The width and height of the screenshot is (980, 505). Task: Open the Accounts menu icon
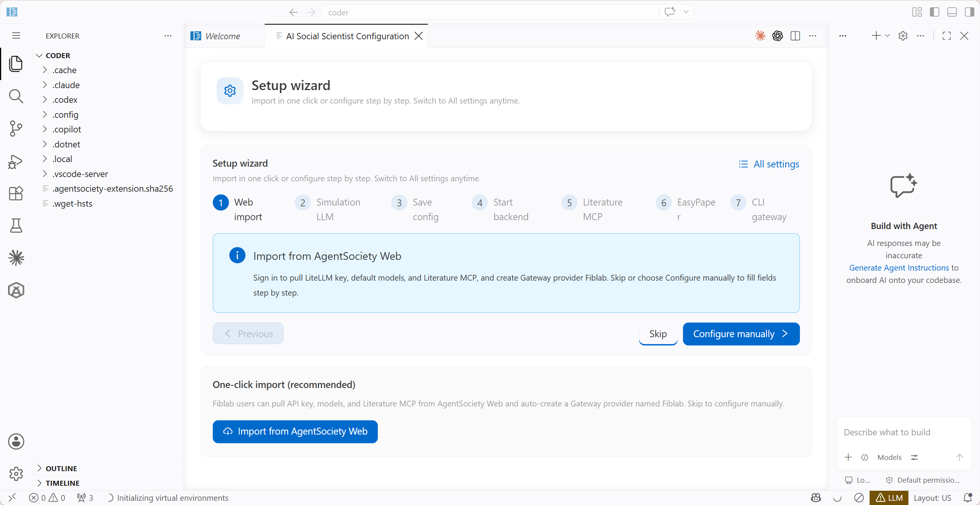[x=16, y=441]
